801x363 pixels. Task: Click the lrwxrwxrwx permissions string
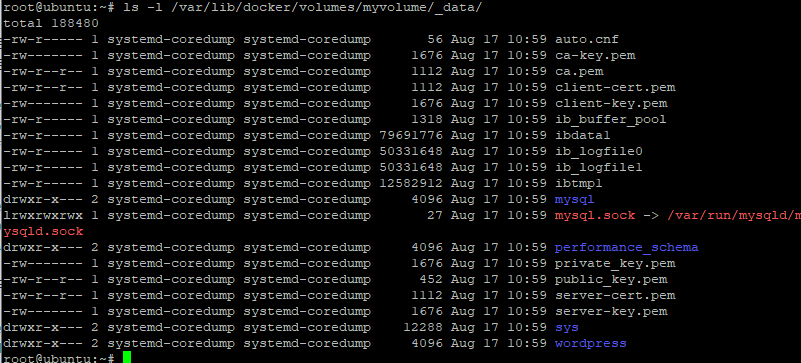(43, 215)
